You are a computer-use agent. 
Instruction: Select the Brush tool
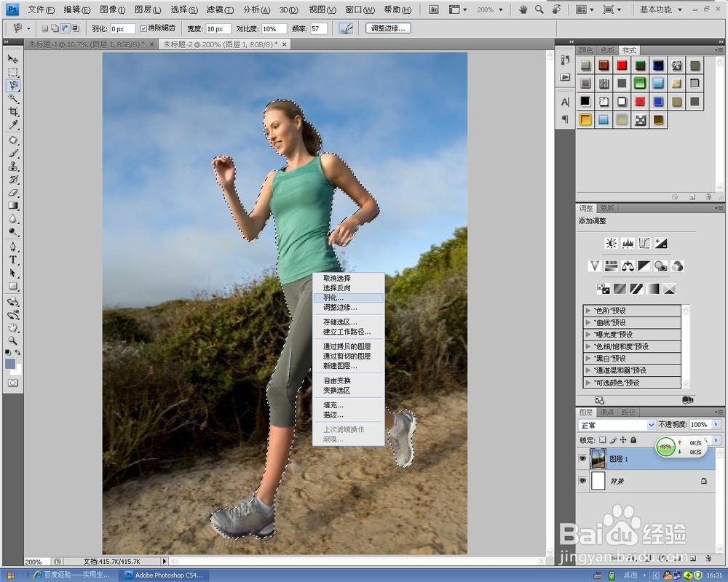click(13, 154)
